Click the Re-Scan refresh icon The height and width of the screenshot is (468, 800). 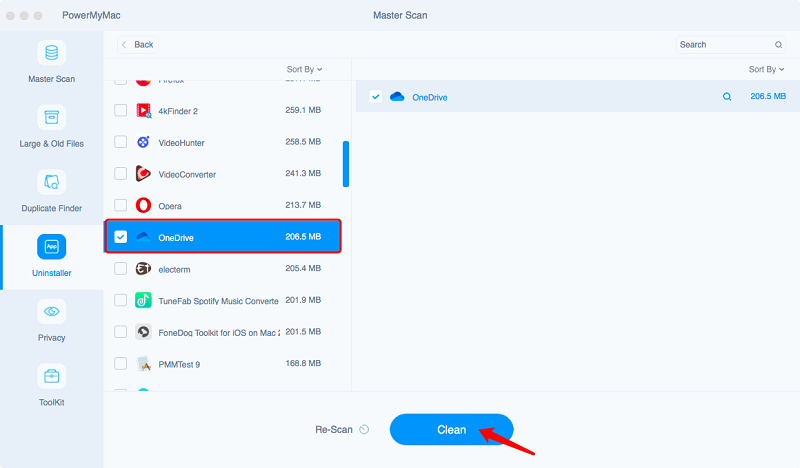point(364,430)
